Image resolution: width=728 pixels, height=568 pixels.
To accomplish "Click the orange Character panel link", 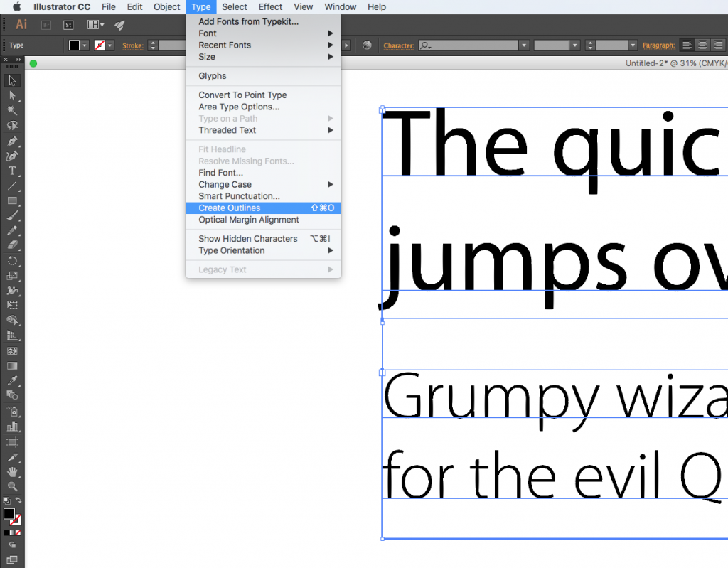I will coord(398,45).
